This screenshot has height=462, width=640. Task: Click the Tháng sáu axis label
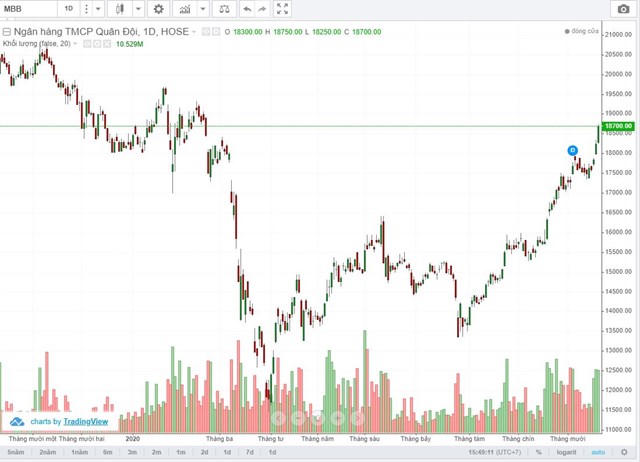pos(364,439)
